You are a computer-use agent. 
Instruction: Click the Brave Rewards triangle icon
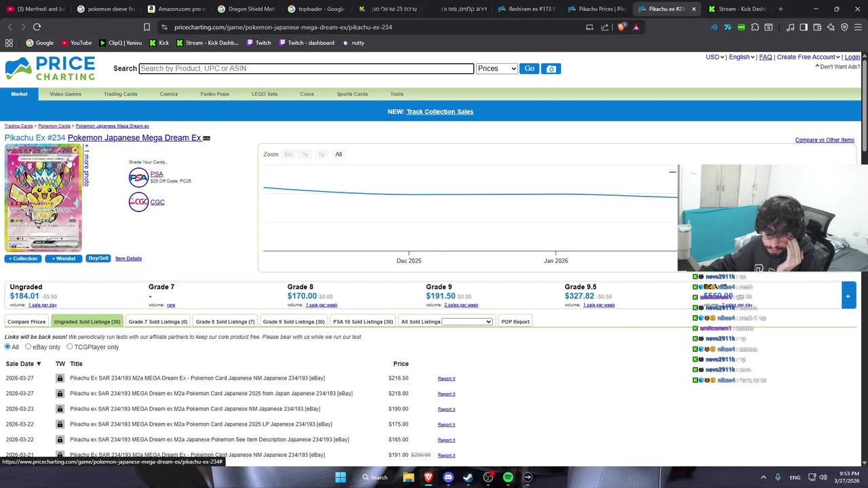(636, 27)
